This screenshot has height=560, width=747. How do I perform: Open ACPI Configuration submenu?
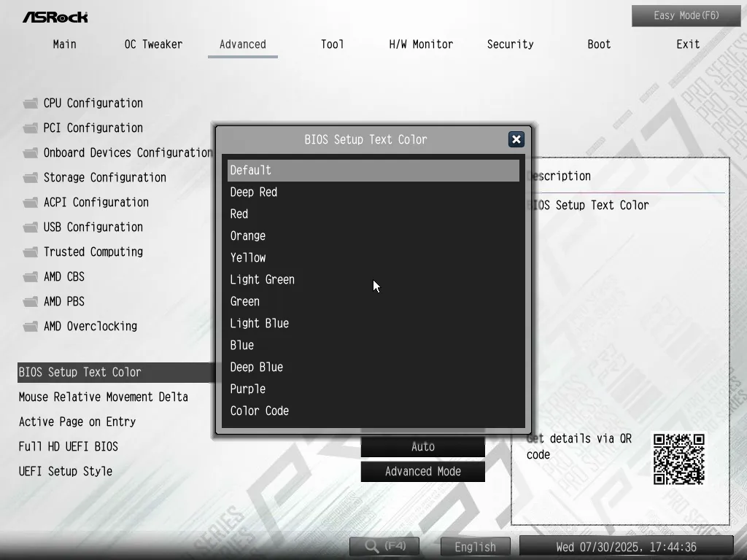click(96, 203)
